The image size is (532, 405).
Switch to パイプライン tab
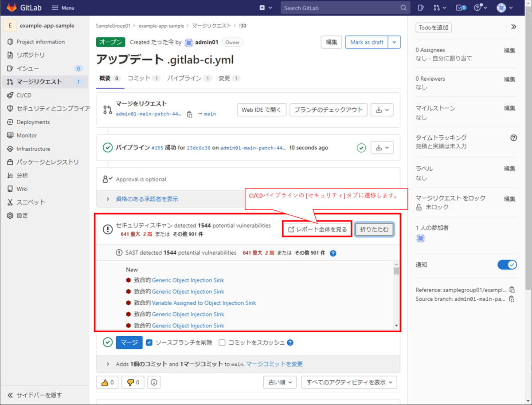189,78
